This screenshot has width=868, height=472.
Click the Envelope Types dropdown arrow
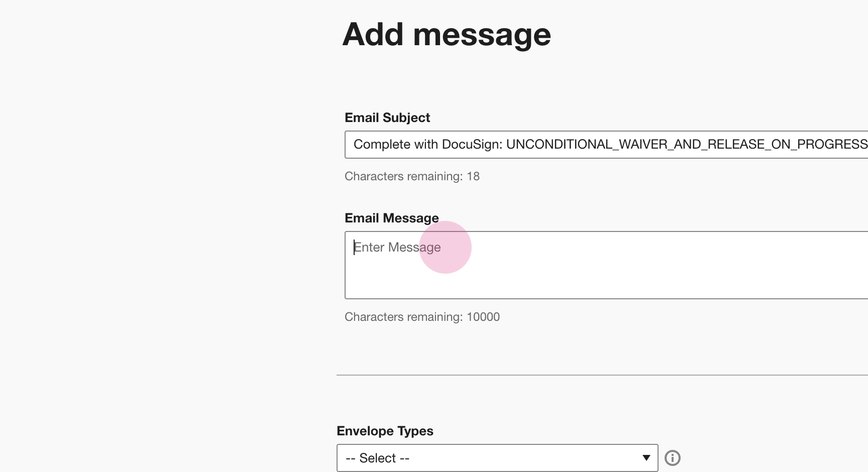(x=646, y=458)
